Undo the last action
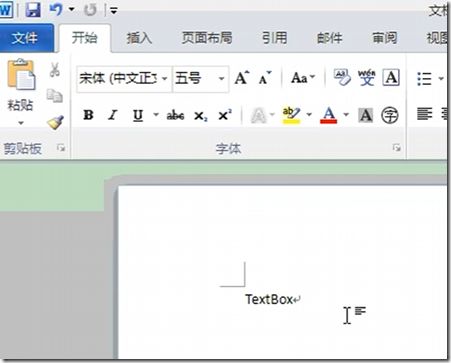Image resolution: width=451 pixels, height=363 pixels. 56,9
